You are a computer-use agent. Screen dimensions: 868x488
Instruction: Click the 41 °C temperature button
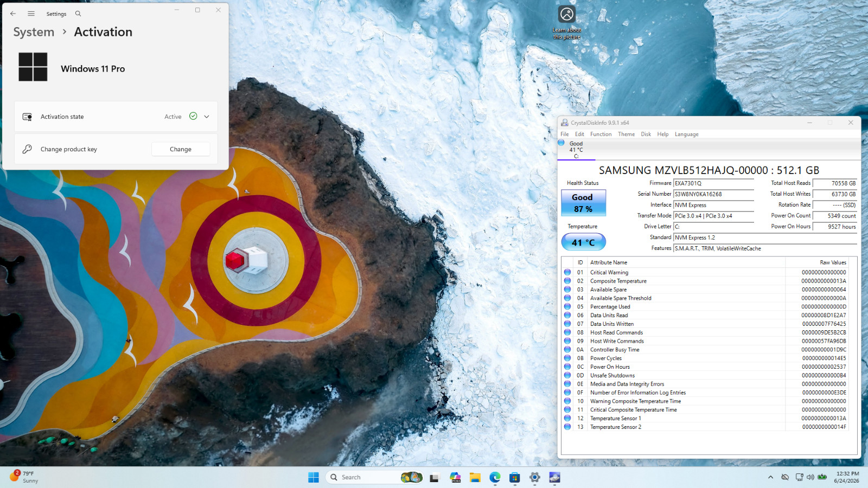(x=583, y=242)
